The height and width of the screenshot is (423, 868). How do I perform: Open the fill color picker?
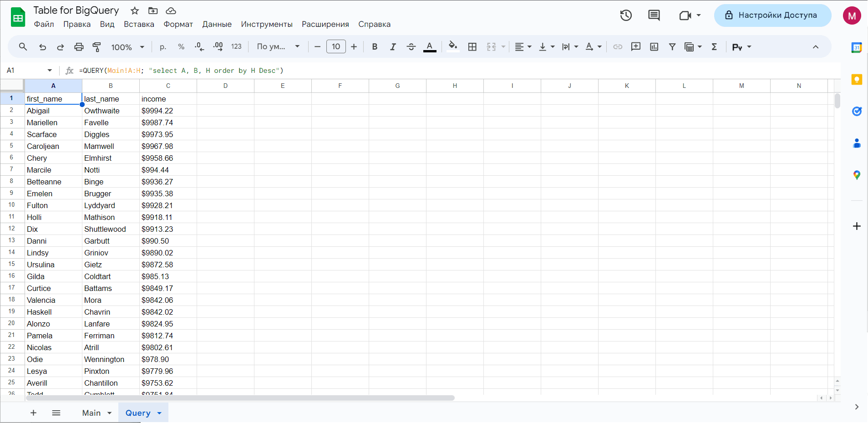[x=453, y=46]
